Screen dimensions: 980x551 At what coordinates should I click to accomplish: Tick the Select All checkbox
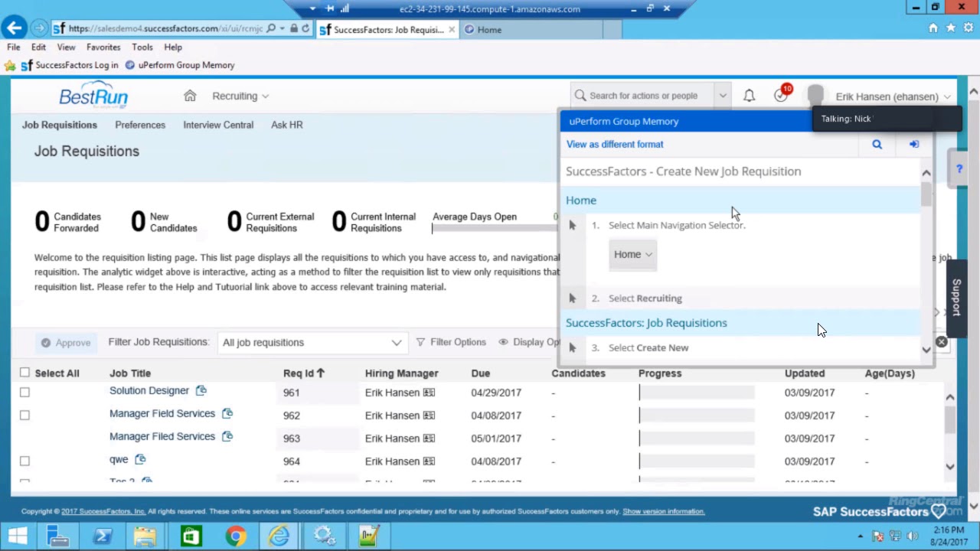pyautogui.click(x=24, y=373)
